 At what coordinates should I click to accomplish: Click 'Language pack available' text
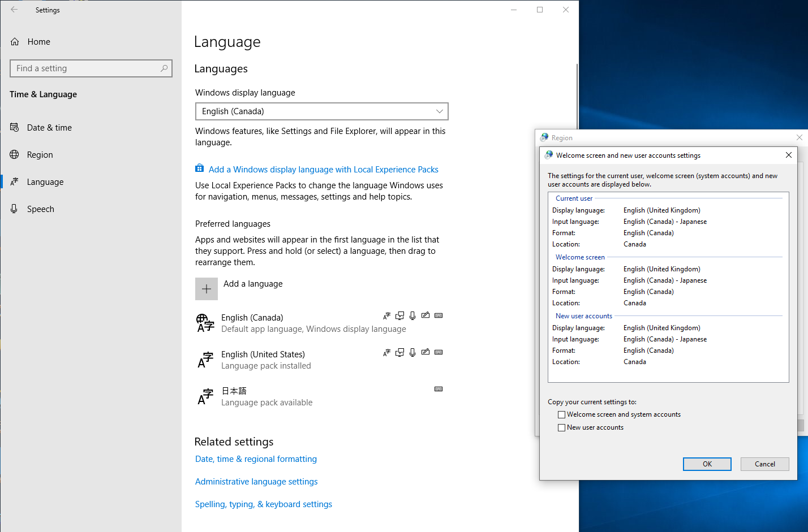[267, 403]
